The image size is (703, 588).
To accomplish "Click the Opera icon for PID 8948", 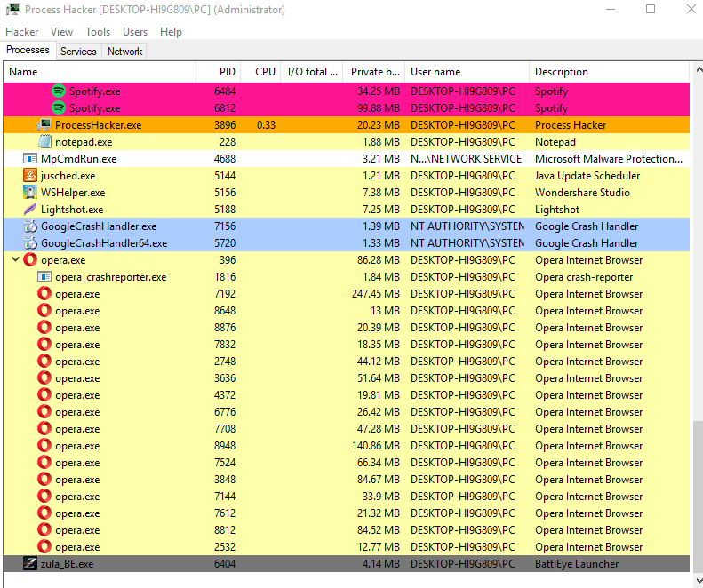I will tap(44, 446).
